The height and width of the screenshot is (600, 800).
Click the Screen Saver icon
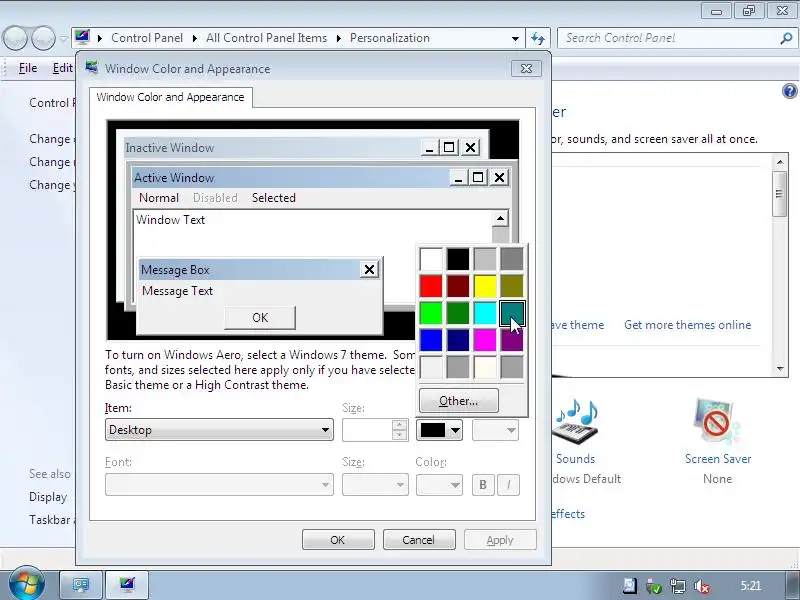click(718, 421)
